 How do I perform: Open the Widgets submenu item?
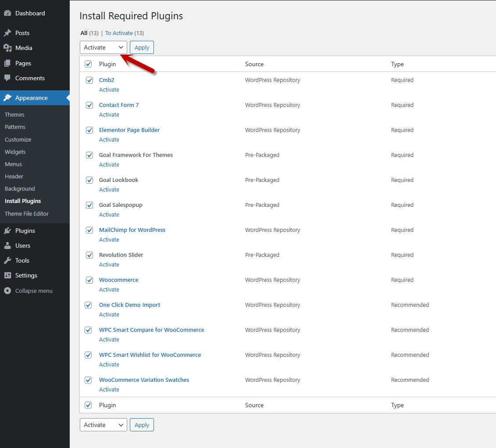[x=15, y=152]
